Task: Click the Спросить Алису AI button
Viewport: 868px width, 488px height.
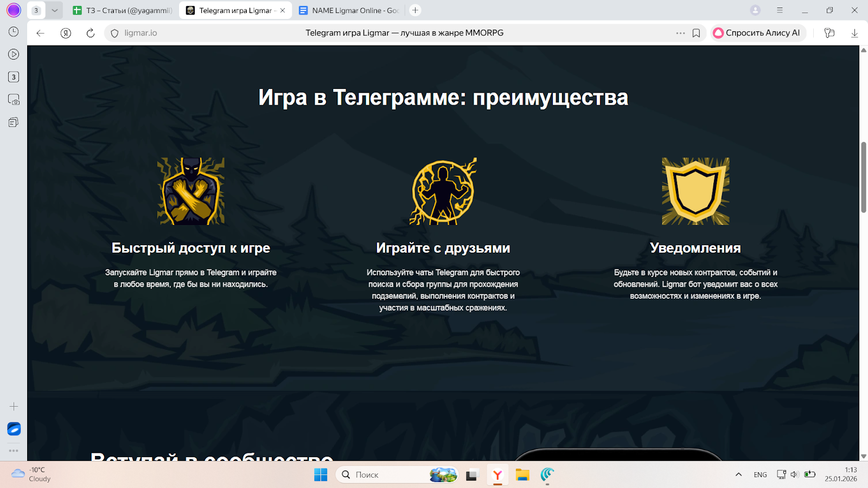Action: (x=757, y=33)
